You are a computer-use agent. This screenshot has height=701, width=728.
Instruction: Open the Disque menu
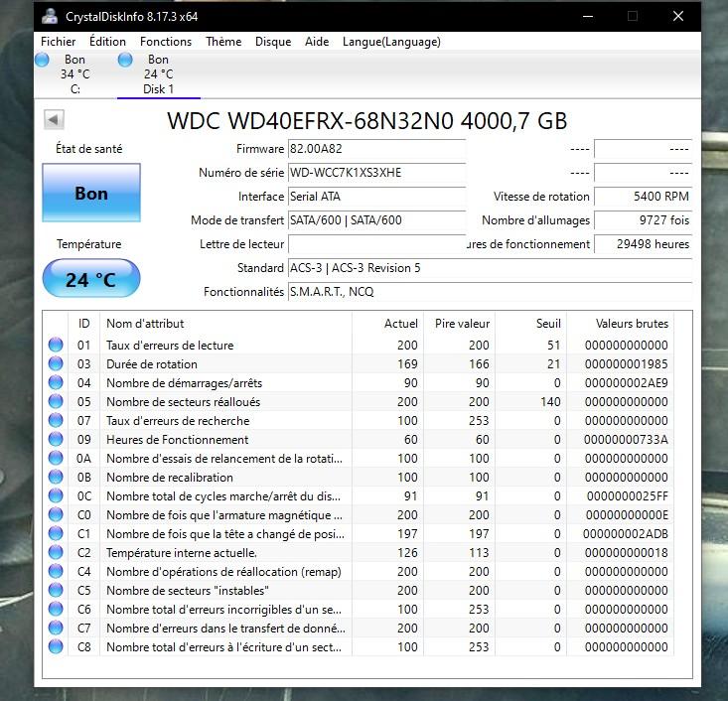click(x=273, y=42)
